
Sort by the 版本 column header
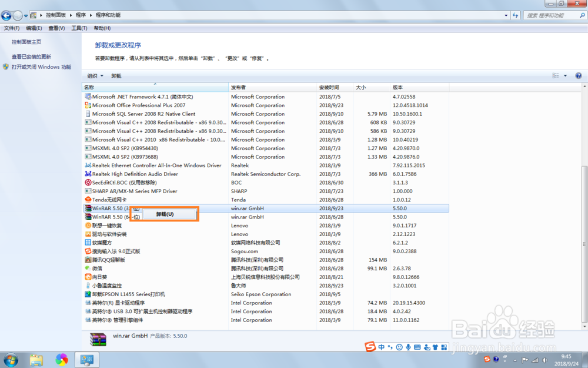tap(419, 87)
